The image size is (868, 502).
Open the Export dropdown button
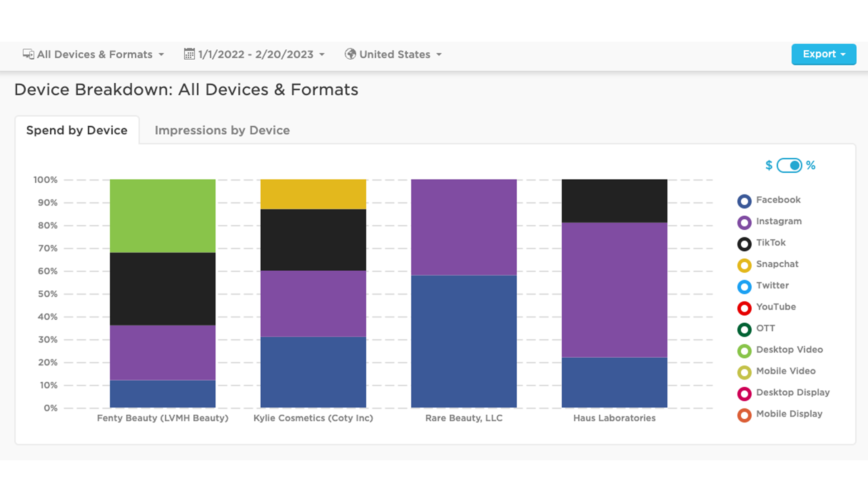point(824,54)
